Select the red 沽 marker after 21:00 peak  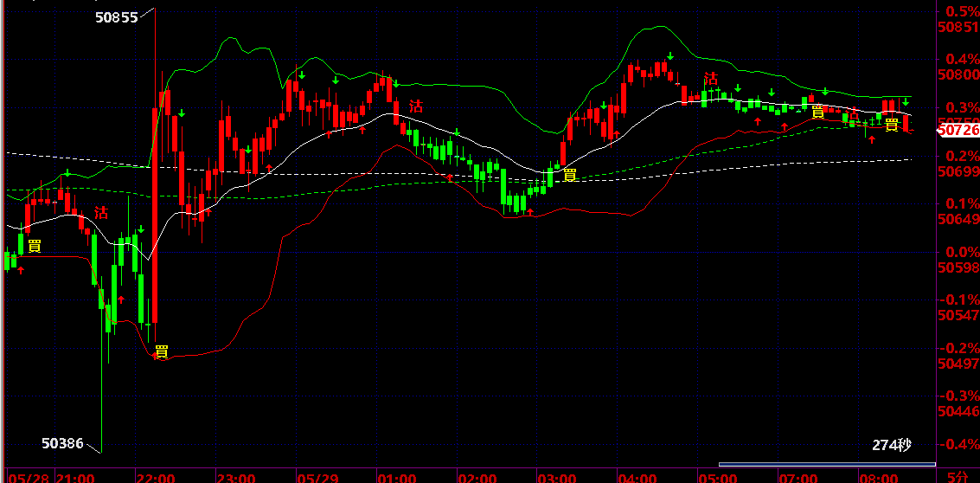101,212
